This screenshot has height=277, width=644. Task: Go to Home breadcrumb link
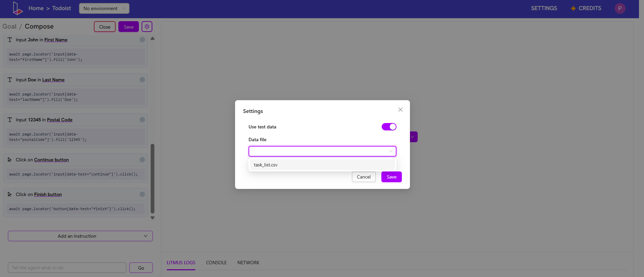[x=36, y=8]
